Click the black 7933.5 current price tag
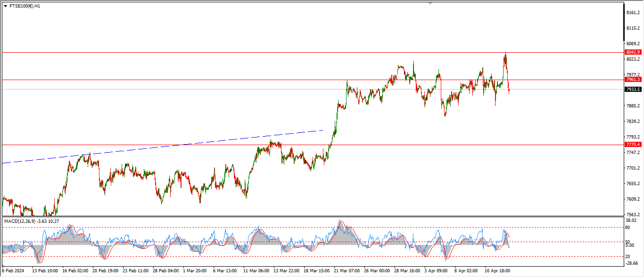Viewport: 644px width, 277px height. 633,89
